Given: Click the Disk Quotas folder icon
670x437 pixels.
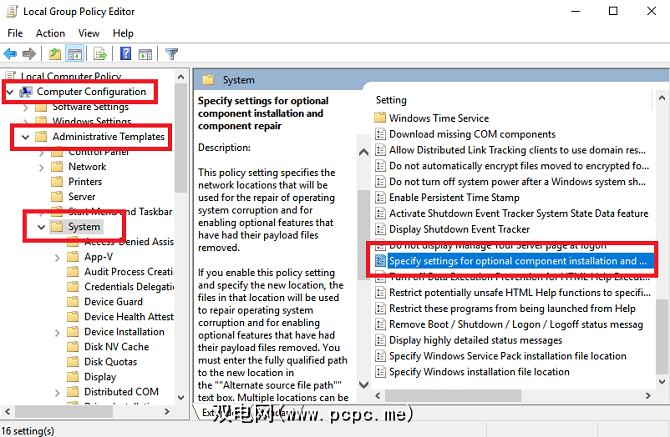Looking at the screenshot, I should click(73, 362).
